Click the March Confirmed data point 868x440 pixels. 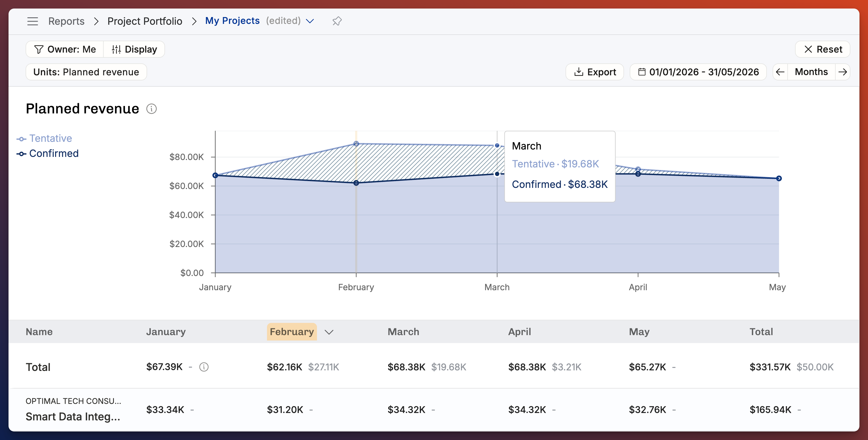(x=497, y=174)
